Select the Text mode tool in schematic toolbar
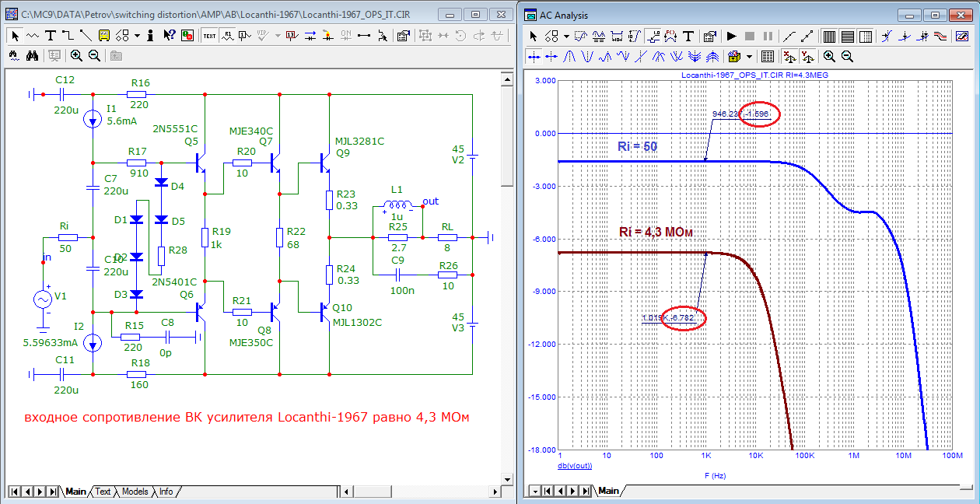 click(x=51, y=35)
